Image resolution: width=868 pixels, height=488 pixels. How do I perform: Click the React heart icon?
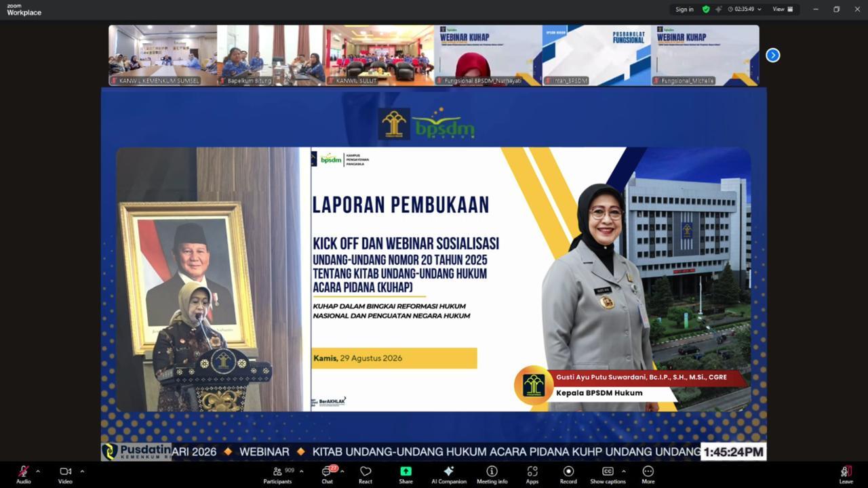[x=366, y=474]
